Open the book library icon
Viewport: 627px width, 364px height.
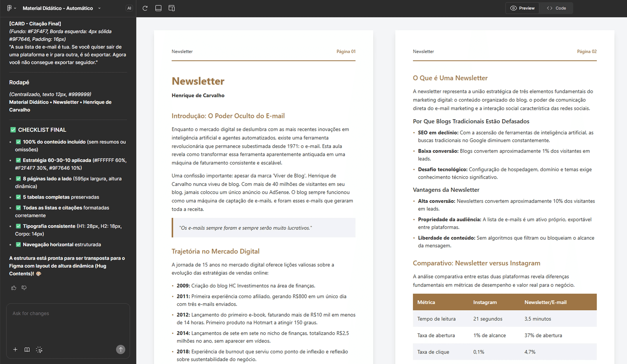pos(27,350)
